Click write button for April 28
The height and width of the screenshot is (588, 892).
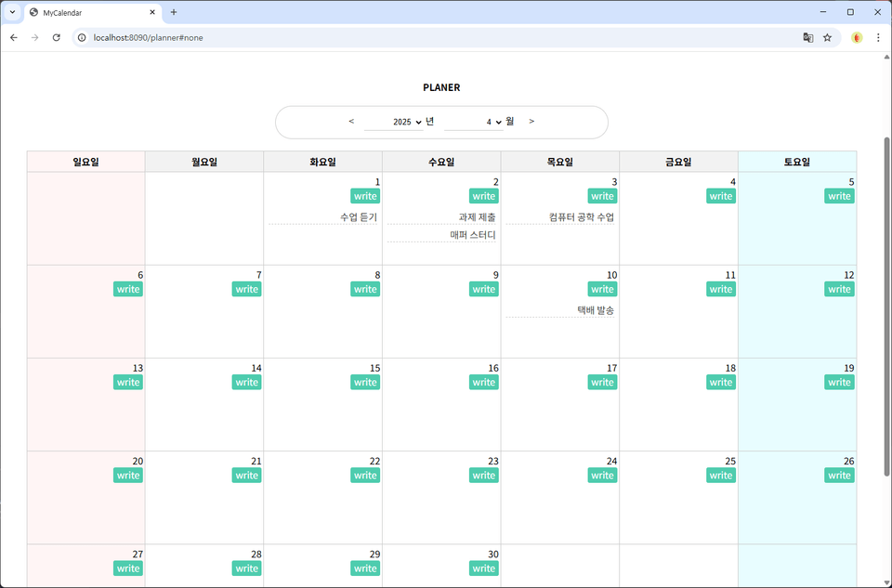(x=247, y=568)
